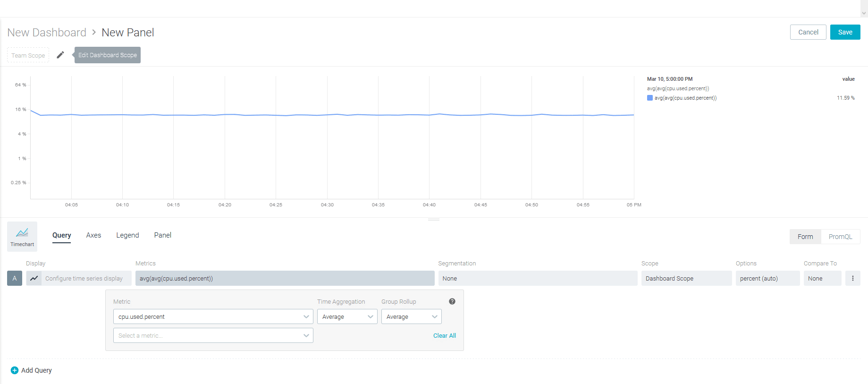Save the new panel

click(845, 32)
